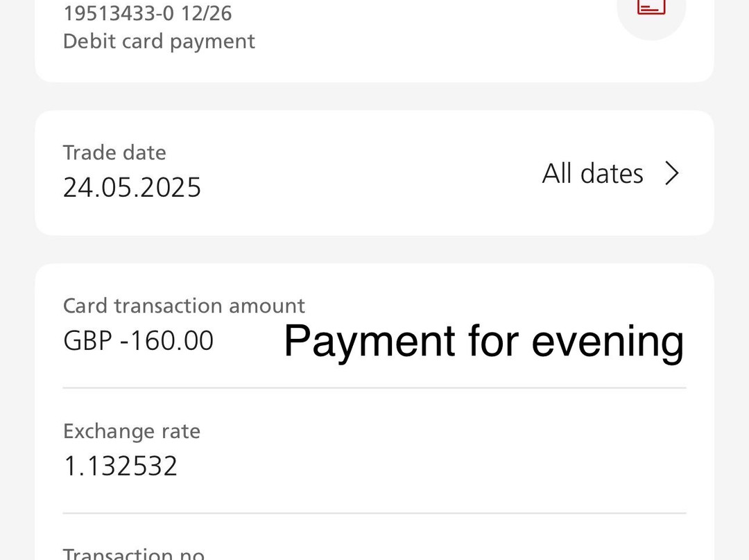
Task: Select the Trade date label
Action: pos(114,152)
